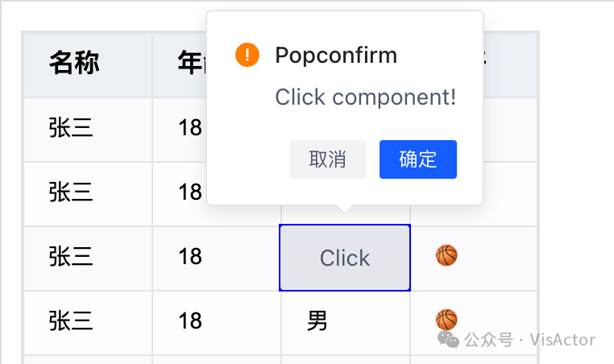This screenshot has width=614, height=364.
Task: Select 张三 in the row containing 男
Action: (x=71, y=321)
